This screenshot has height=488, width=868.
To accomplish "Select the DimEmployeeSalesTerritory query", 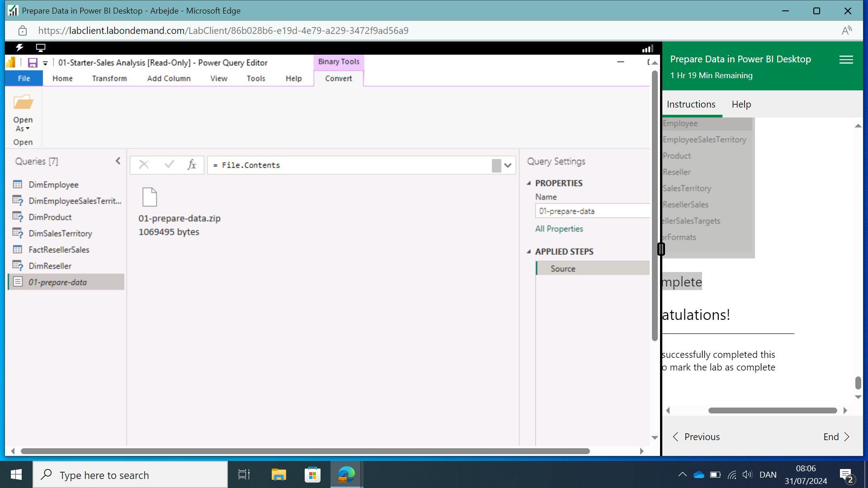I will coord(66,201).
